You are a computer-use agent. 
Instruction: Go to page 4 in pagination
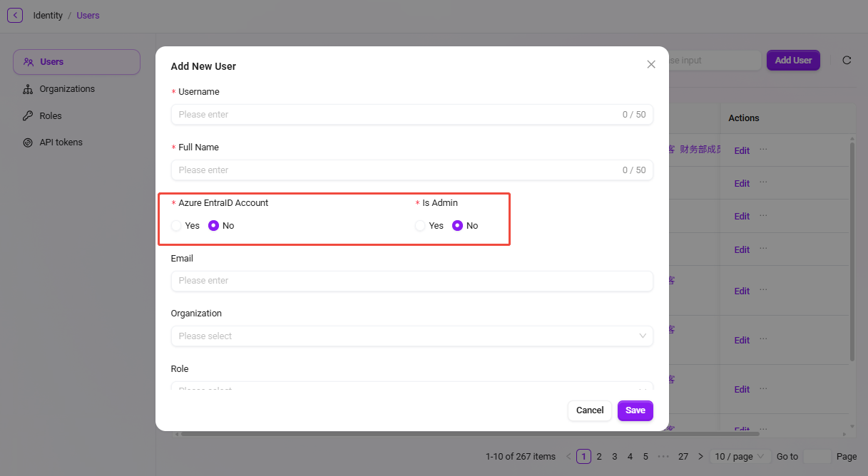[630, 457]
